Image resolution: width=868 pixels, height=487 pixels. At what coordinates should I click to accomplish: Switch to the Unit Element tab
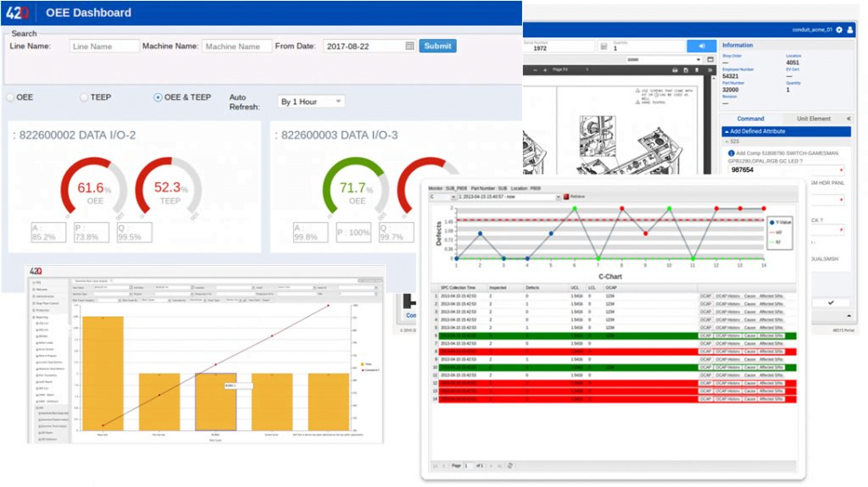click(x=813, y=119)
